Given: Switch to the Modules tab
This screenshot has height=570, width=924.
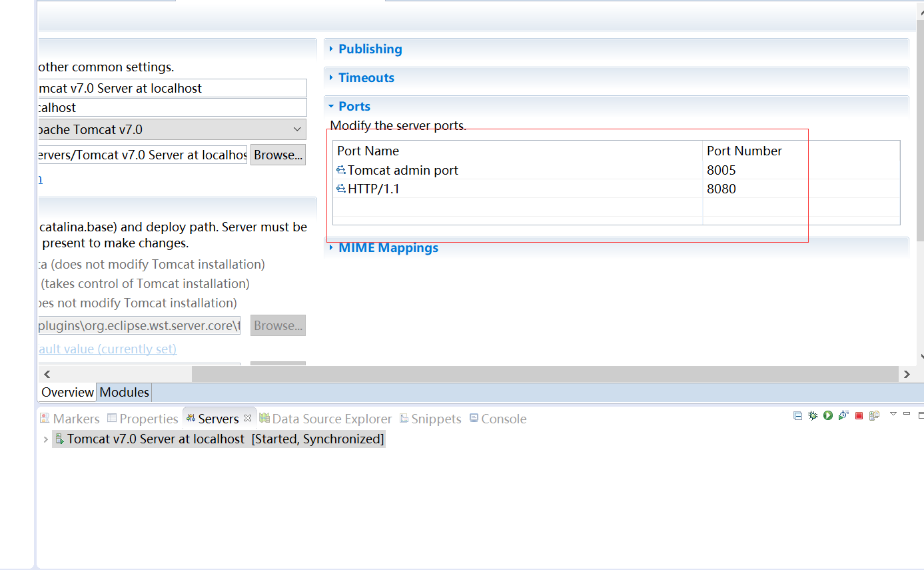Looking at the screenshot, I should coord(123,392).
